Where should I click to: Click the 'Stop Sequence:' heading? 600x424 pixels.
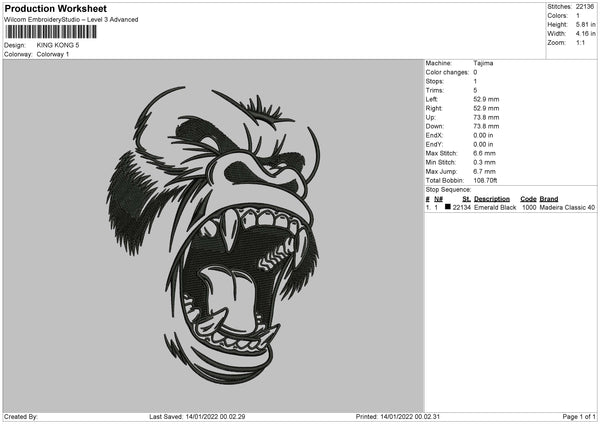[448, 190]
